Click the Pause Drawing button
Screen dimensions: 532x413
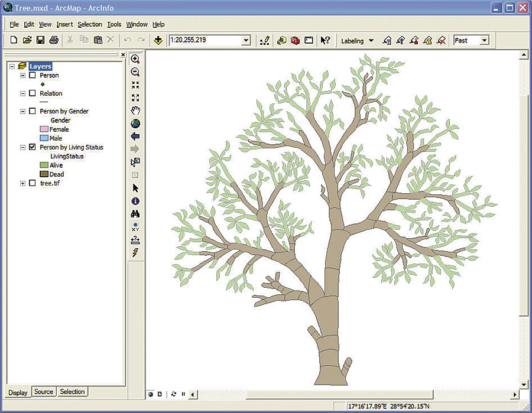183,394
